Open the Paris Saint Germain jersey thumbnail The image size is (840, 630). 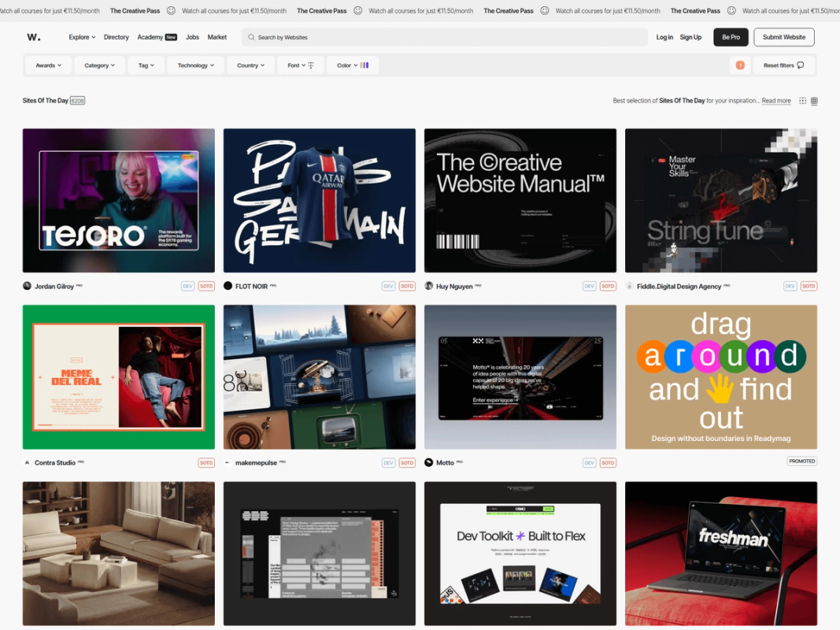320,200
